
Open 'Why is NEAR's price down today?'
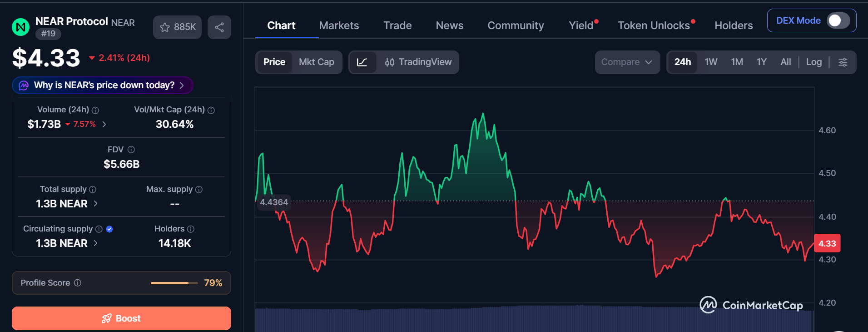click(x=103, y=86)
